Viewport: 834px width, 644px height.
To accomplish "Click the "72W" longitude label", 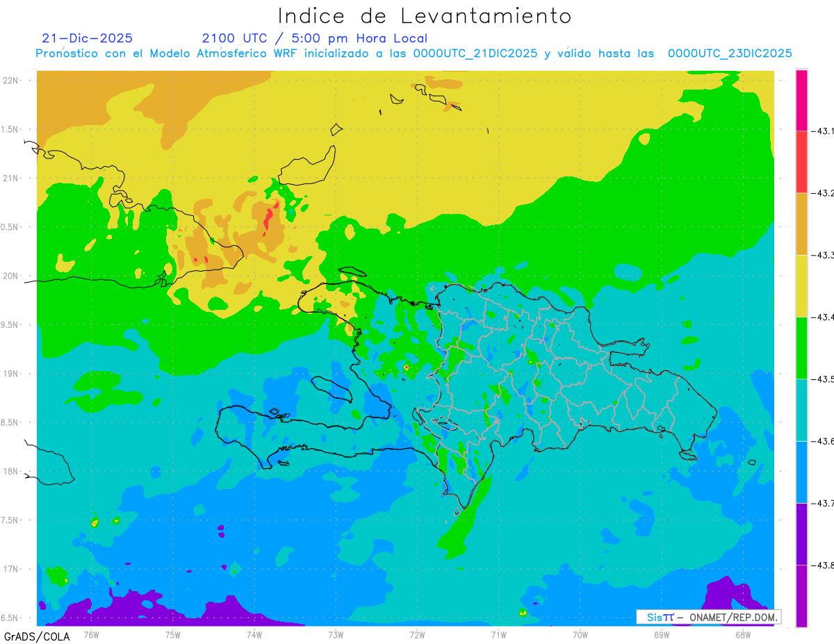I will 417,634.
